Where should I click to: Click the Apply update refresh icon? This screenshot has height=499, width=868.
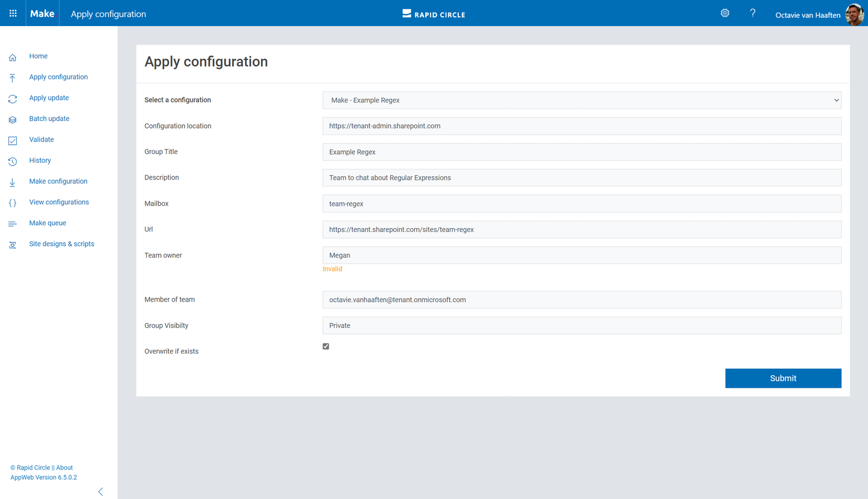click(x=13, y=99)
